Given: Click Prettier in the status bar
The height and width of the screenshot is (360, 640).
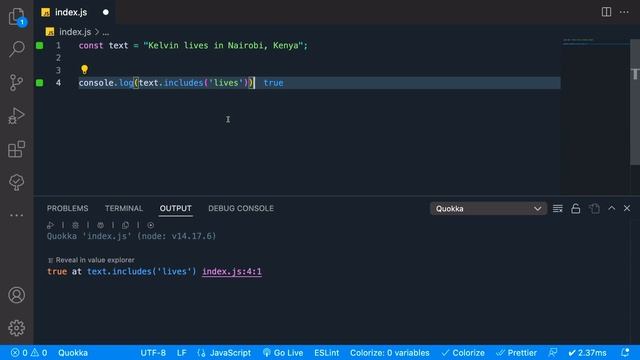Looking at the screenshot, I should (516, 353).
